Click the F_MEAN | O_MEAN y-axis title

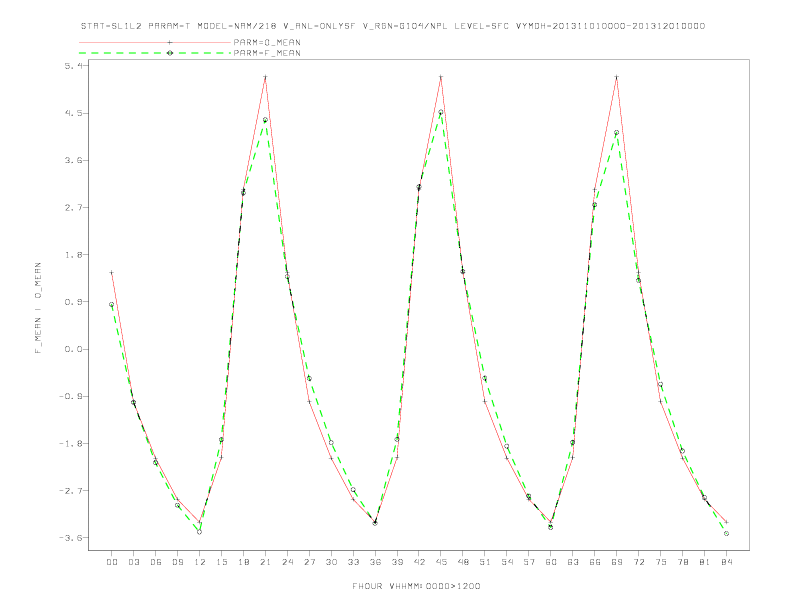point(38,308)
